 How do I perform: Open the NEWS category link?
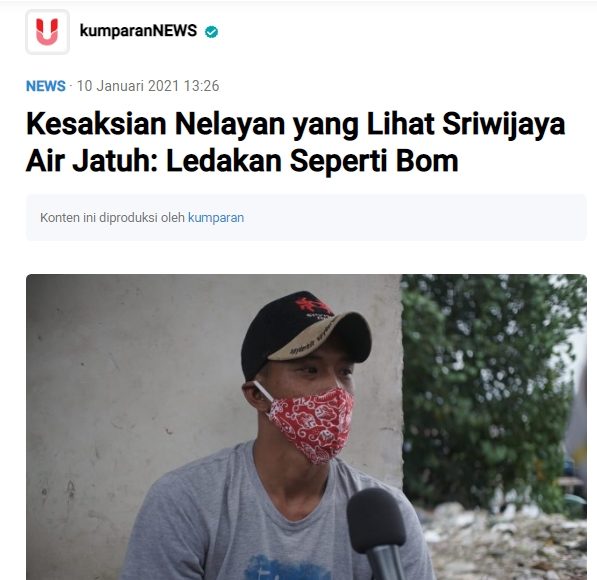click(x=46, y=86)
